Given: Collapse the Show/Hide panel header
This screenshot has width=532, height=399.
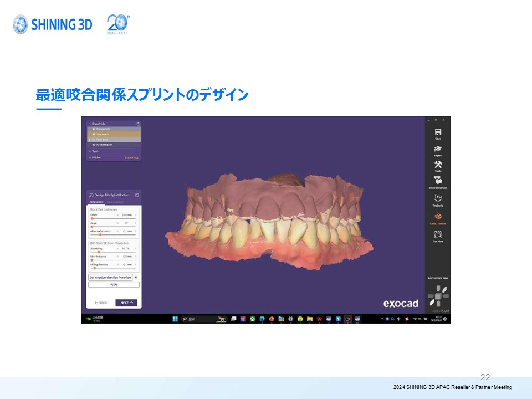Looking at the screenshot, I should [x=89, y=124].
